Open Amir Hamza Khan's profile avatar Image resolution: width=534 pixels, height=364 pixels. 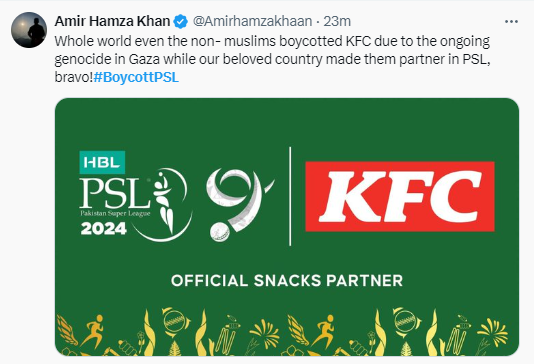pos(29,30)
